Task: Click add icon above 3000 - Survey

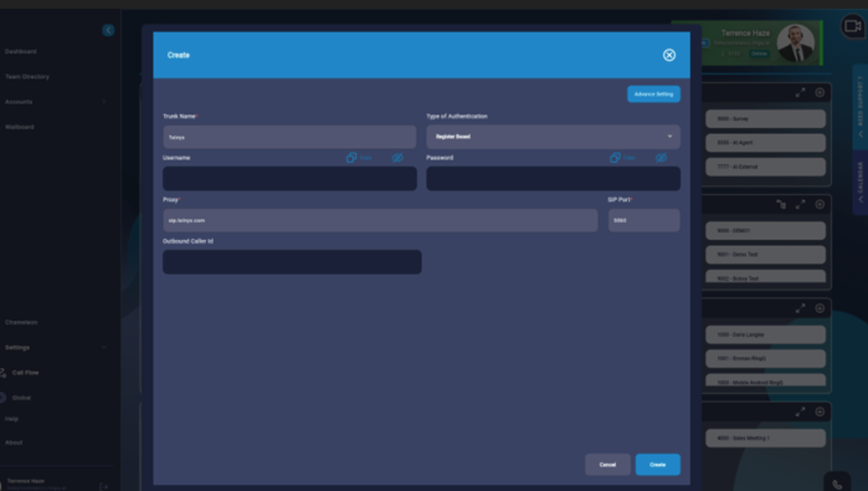Action: 820,93
